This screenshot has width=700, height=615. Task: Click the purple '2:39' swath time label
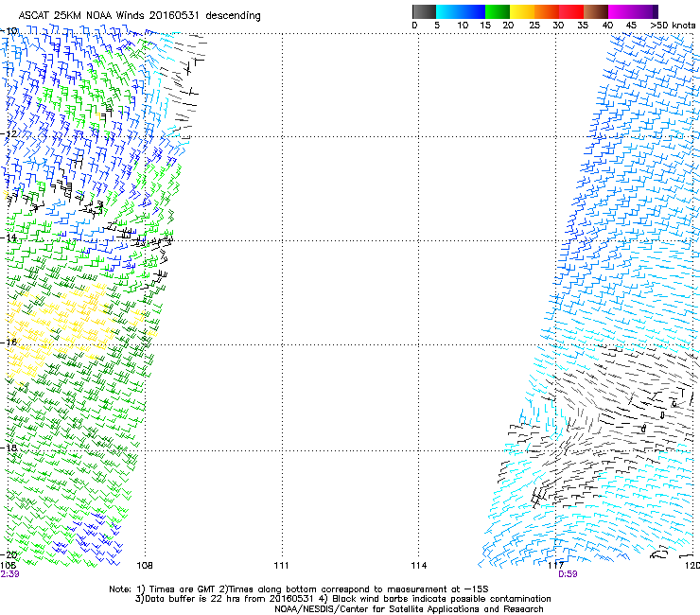(x=9, y=574)
